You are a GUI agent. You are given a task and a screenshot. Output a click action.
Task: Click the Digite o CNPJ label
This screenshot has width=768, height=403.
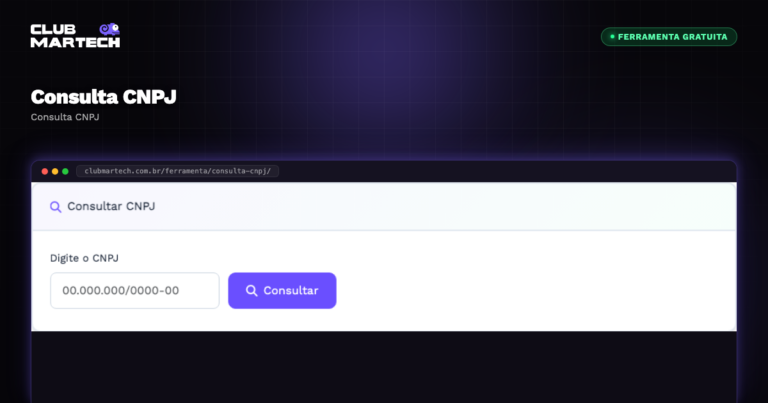click(84, 258)
